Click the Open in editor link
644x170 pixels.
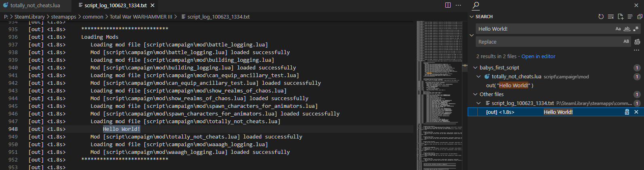tap(538, 57)
